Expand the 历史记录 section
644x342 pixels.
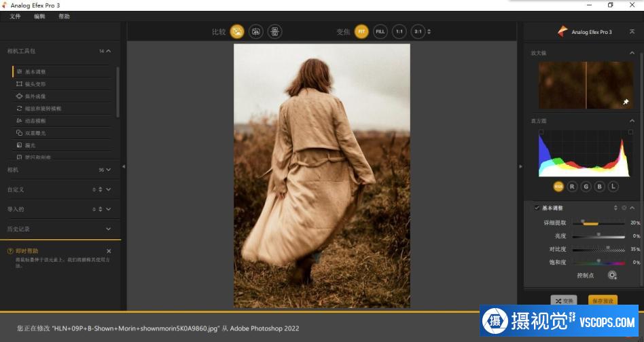[109, 229]
